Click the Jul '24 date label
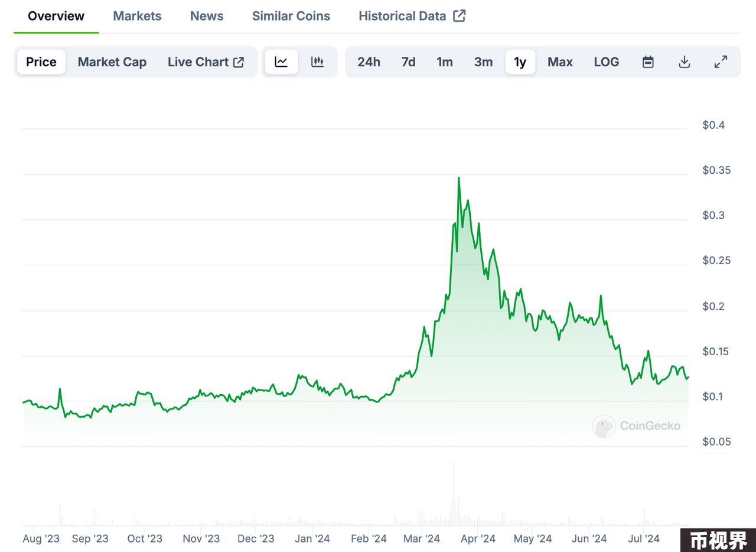 [x=644, y=538]
